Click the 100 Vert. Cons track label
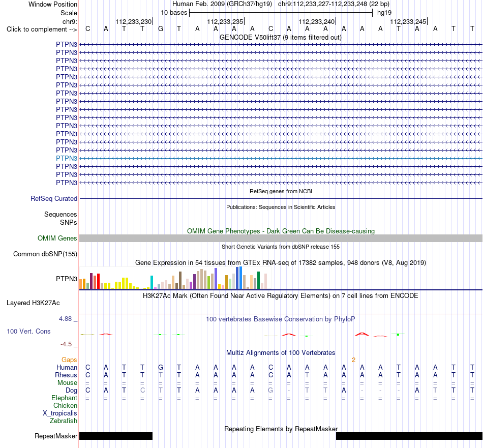Viewport: 483px width, 448px height. tap(28, 332)
